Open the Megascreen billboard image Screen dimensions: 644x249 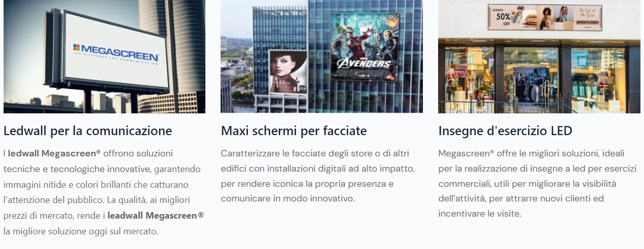tap(104, 56)
